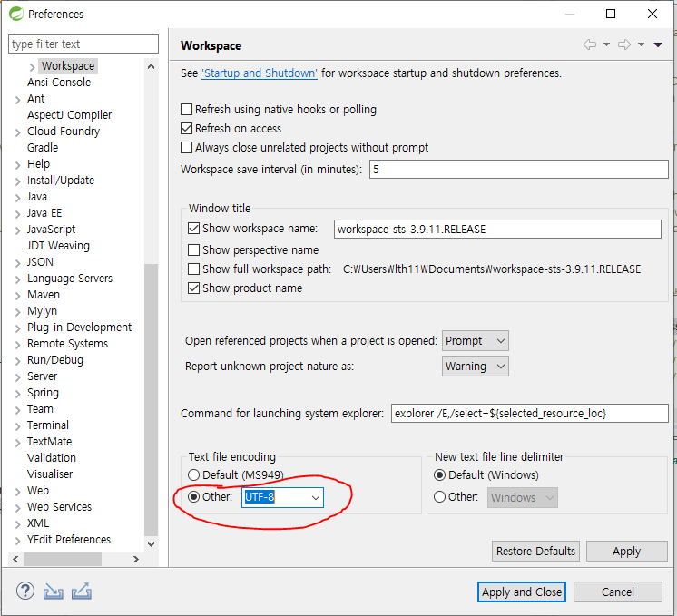Click the Workspace save interval field
The image size is (677, 616).
518,170
